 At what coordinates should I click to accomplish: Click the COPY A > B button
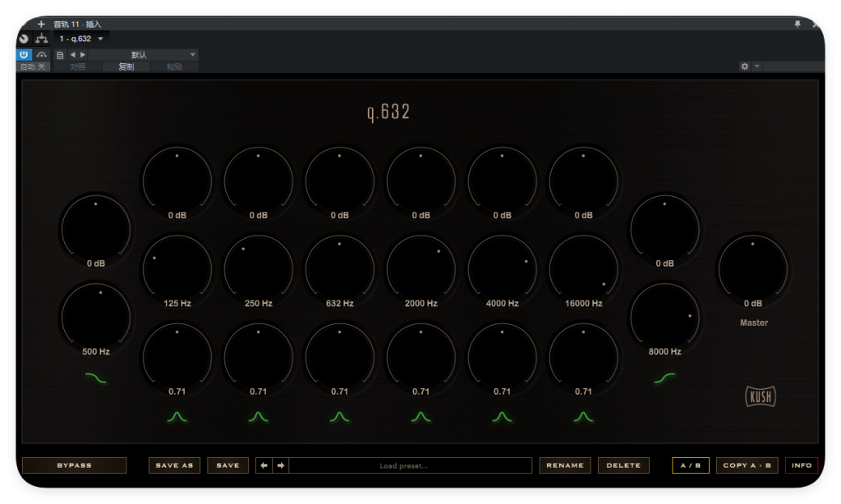pos(747,465)
